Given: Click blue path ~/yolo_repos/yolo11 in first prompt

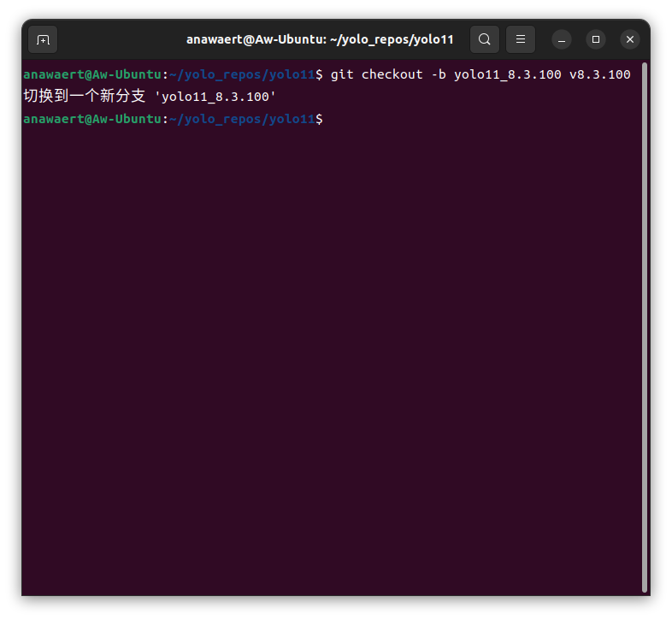Looking at the screenshot, I should 242,74.
